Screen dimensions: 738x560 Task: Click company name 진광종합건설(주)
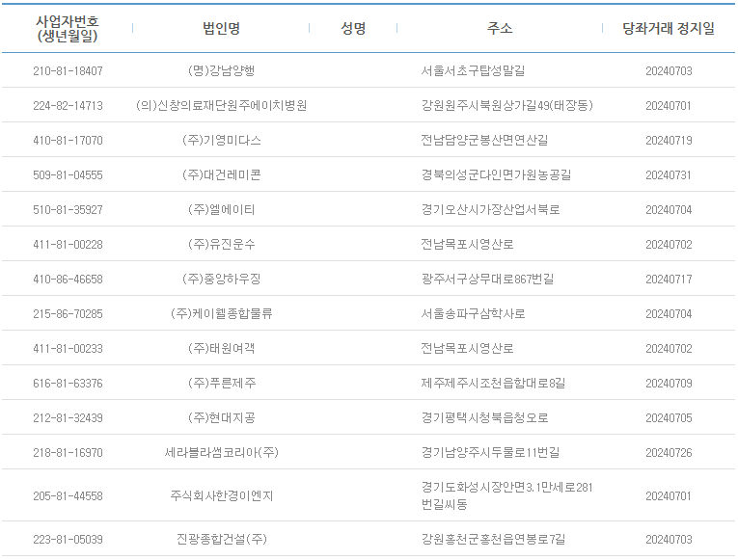pyautogui.click(x=221, y=540)
